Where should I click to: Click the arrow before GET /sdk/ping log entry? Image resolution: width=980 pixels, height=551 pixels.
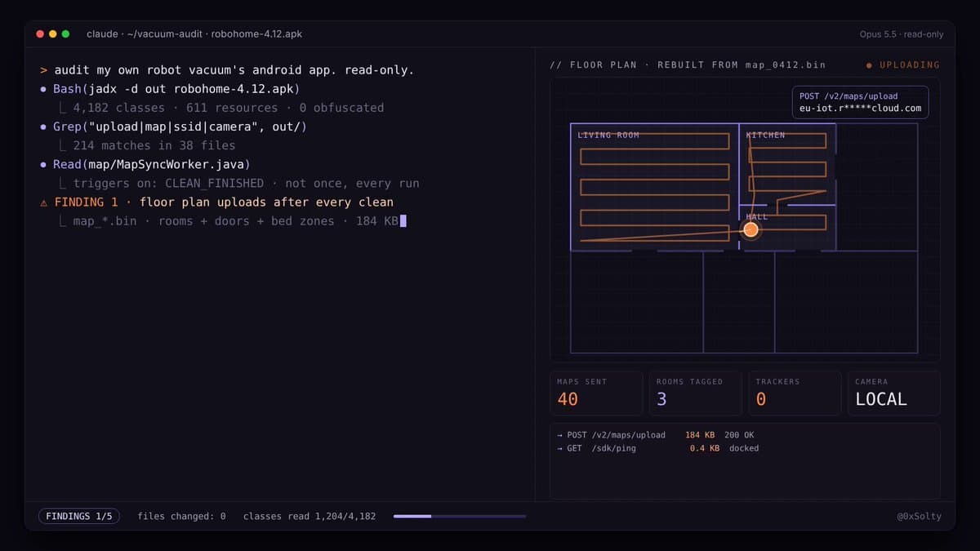coord(559,448)
